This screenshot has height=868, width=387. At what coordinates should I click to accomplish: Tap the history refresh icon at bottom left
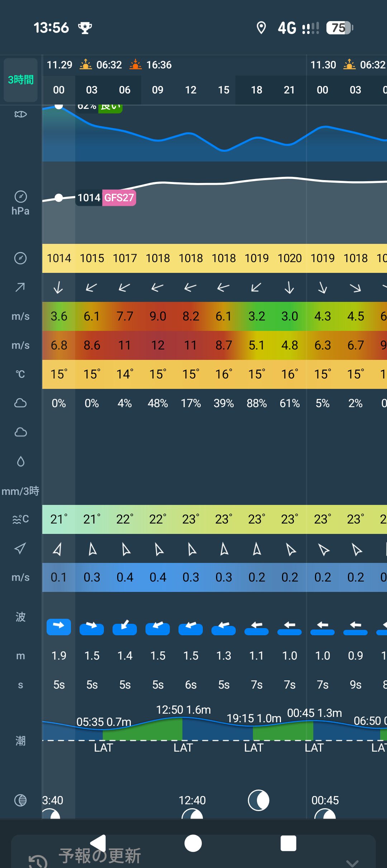[38, 861]
